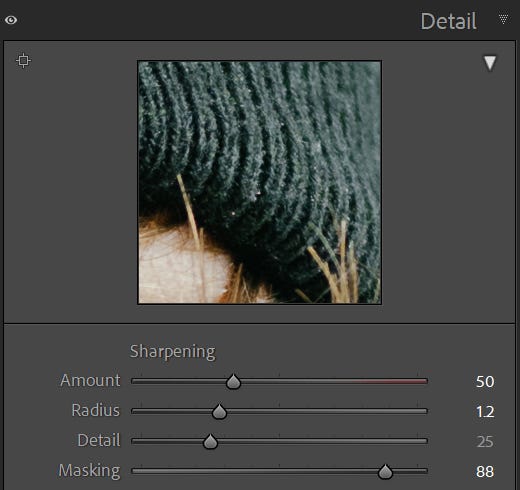Collapse the Detail panel using the header triangle
Screen dimensions: 520x490
click(x=504, y=19)
